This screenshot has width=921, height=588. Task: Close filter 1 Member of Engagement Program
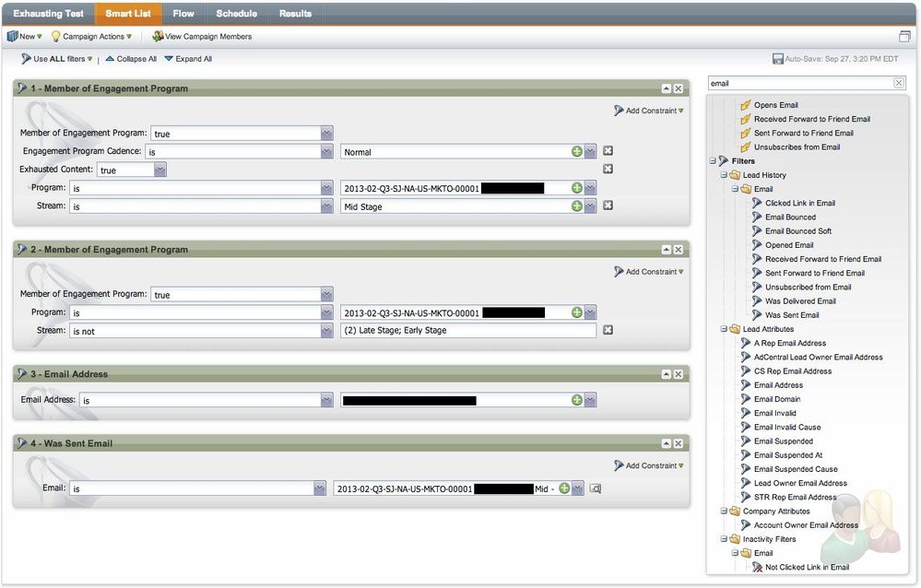[679, 88]
